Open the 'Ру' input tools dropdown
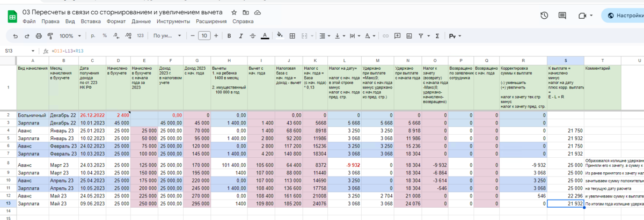The image size is (644, 220). [456, 36]
